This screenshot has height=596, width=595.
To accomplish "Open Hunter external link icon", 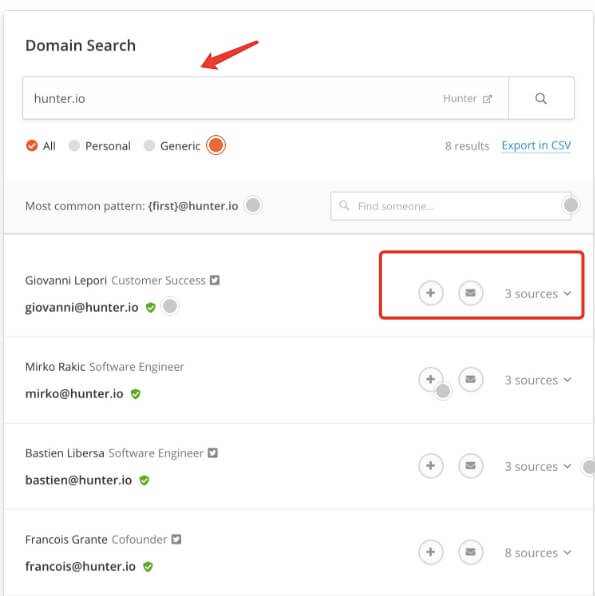I will pos(487,99).
